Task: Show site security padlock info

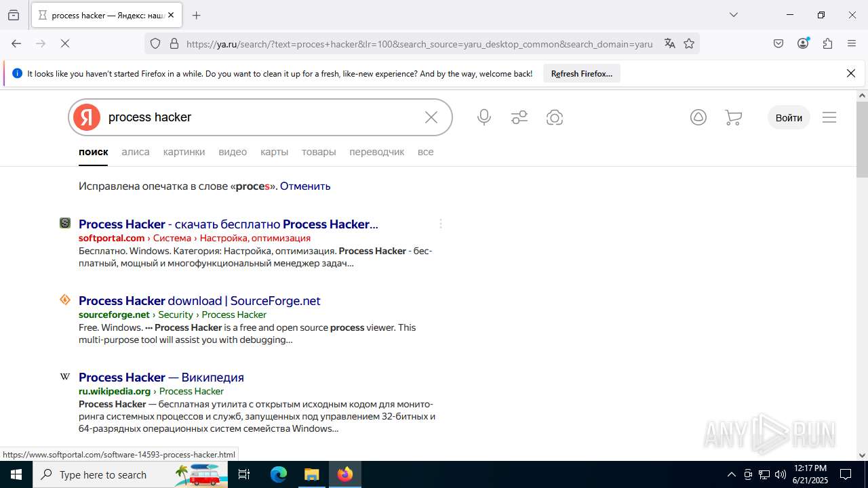Action: 174,43
